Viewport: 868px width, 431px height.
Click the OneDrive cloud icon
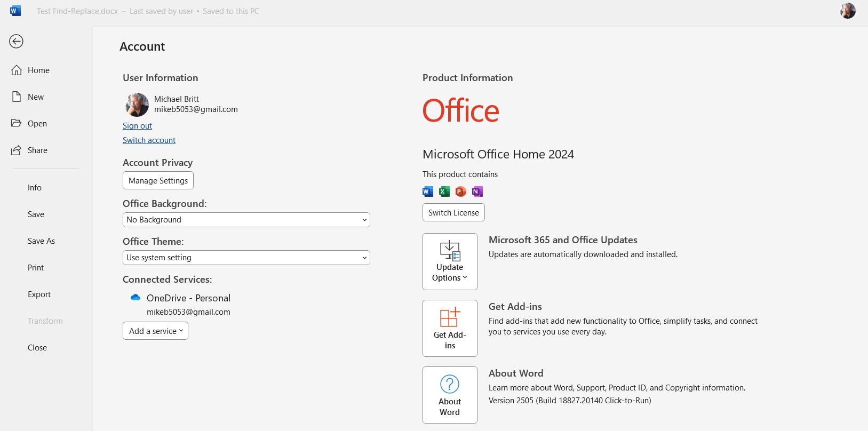136,298
